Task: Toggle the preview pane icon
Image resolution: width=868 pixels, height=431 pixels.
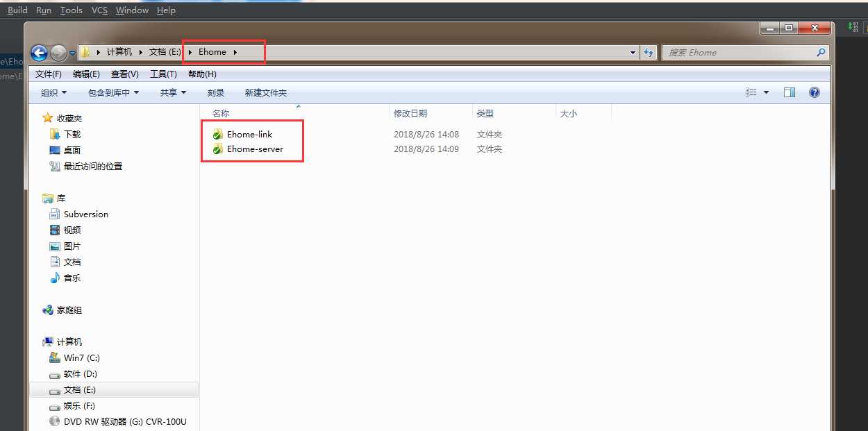Action: (790, 92)
